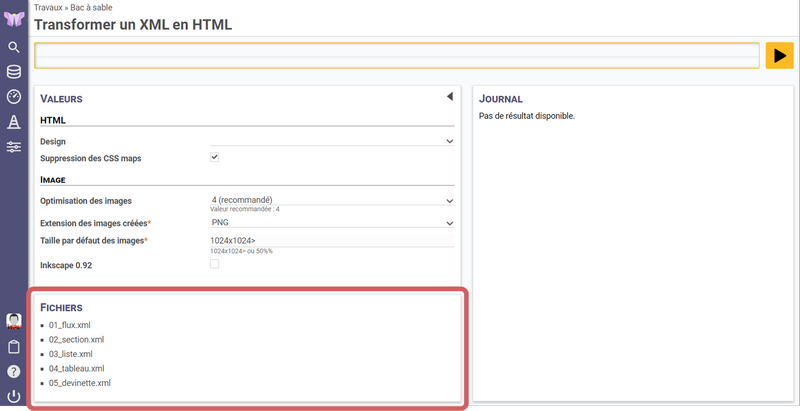Open the Extension des images créées dropdown
This screenshot has height=411, width=800.
coord(332,223)
